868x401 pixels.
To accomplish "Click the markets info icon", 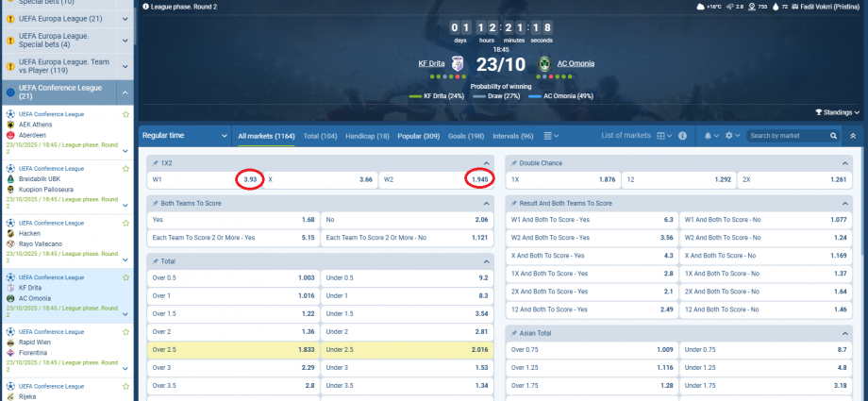I will 682,136.
